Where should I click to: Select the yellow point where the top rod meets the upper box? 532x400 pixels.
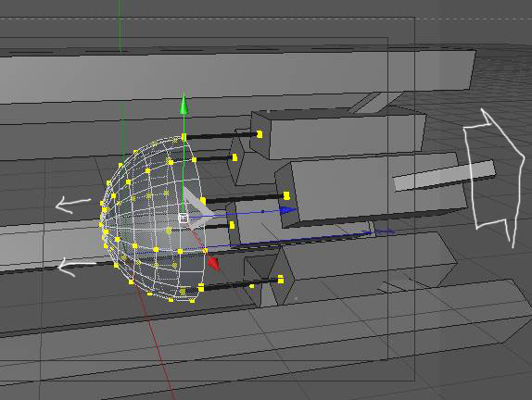(260, 134)
